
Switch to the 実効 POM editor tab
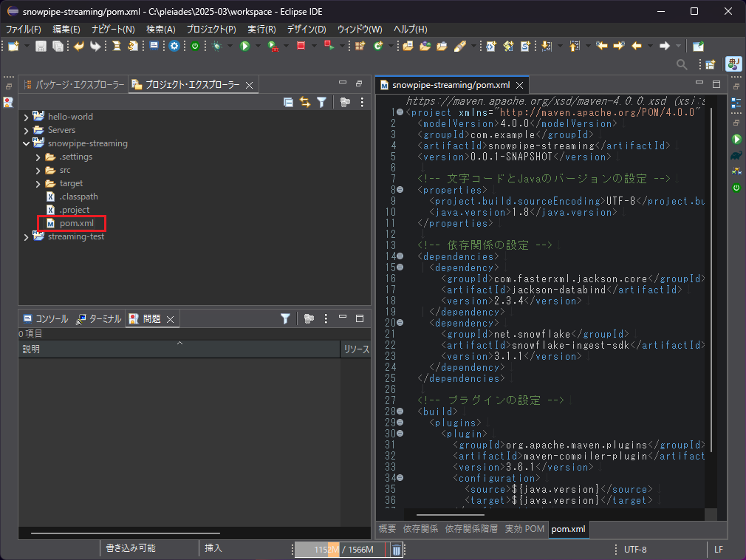tap(524, 528)
